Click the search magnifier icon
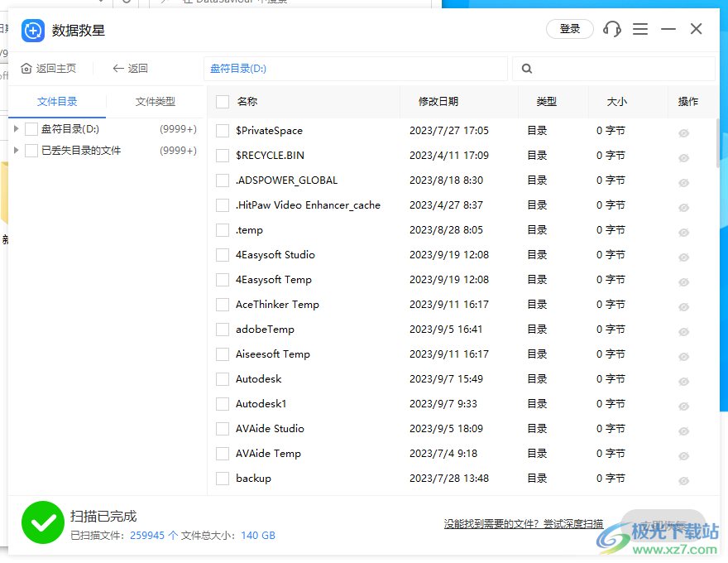The image size is (728, 563). point(527,69)
